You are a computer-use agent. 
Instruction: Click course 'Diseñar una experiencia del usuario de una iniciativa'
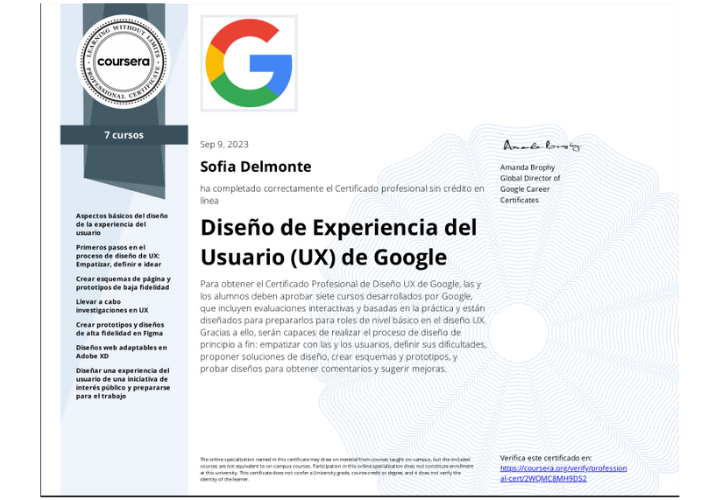[123, 383]
